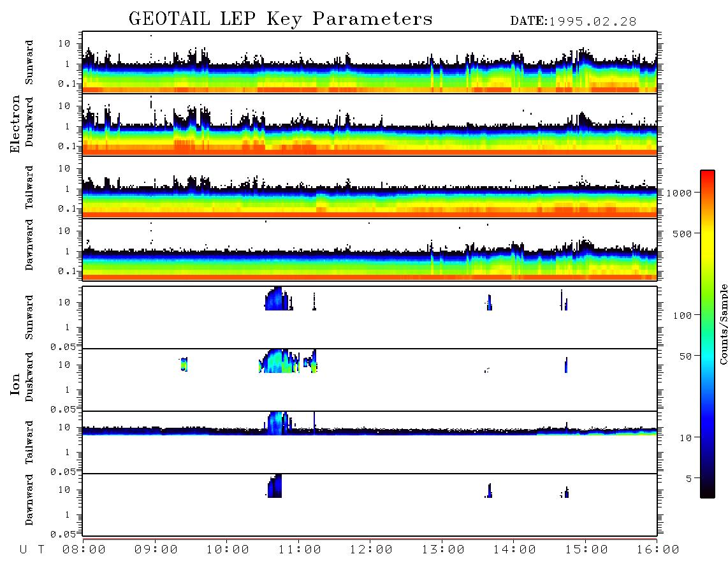This screenshot has height=561, width=728.
Task: Click the '08:00' time tick label
Action: (84, 550)
